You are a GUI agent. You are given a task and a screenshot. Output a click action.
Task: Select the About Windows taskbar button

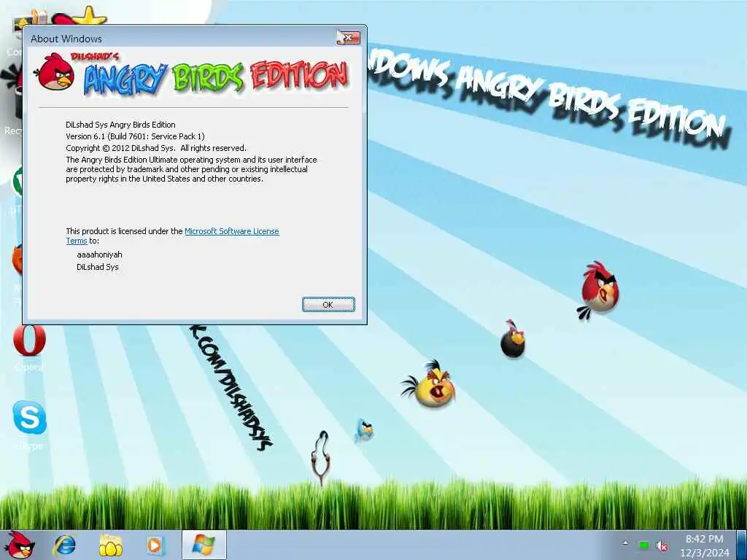[204, 545]
